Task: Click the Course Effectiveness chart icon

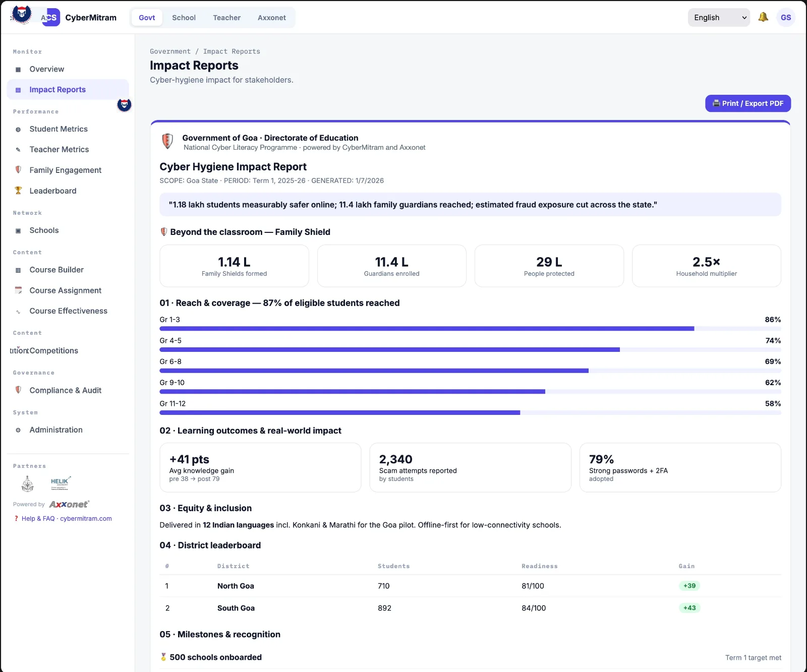Action: coord(18,312)
